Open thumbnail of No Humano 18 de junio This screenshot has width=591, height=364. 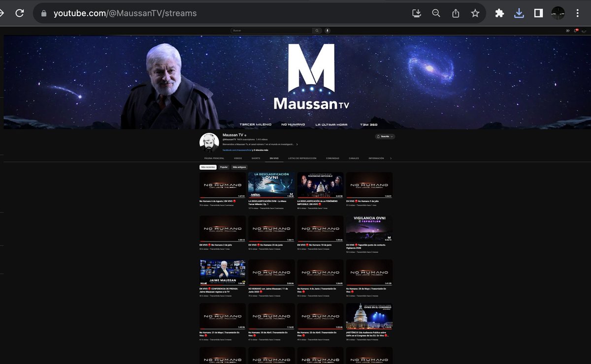coord(320,229)
